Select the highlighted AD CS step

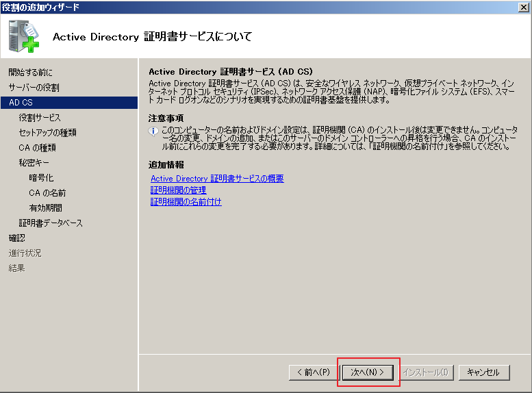(69, 103)
